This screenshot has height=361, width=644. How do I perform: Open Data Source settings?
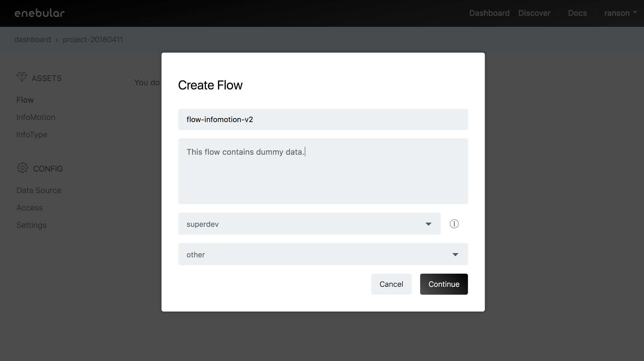pos(39,190)
